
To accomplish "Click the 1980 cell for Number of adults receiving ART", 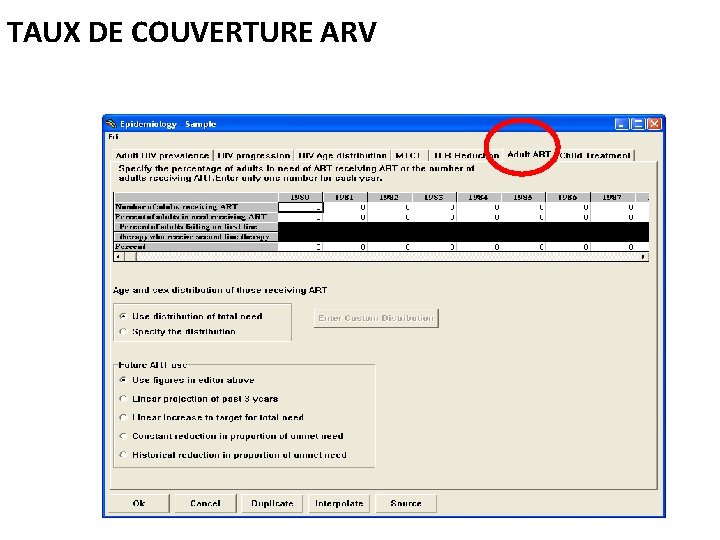I will (300, 207).
